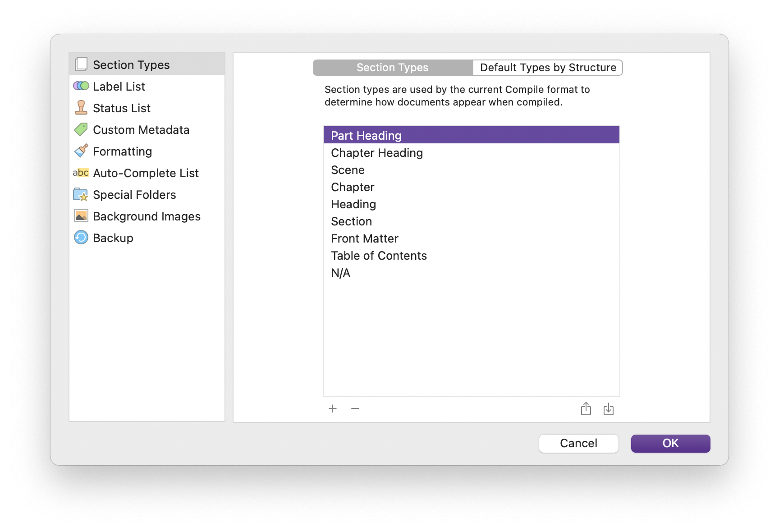Viewport: 779px width, 532px height.
Task: Click the Formatting paintbrush icon
Action: point(81,151)
